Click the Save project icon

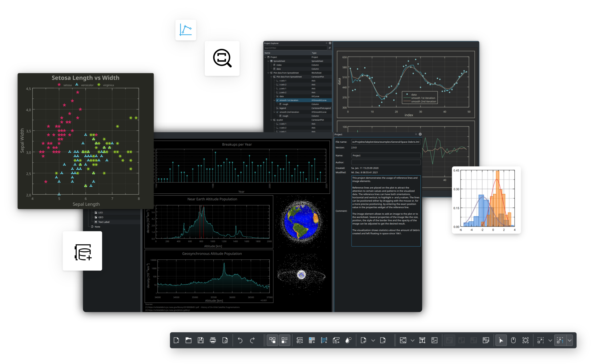coord(201,340)
